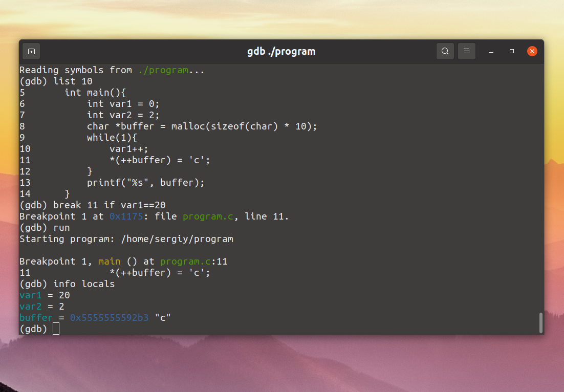This screenshot has height=392, width=564.
Task: Click source line 'while(1){'
Action: pyautogui.click(x=112, y=138)
